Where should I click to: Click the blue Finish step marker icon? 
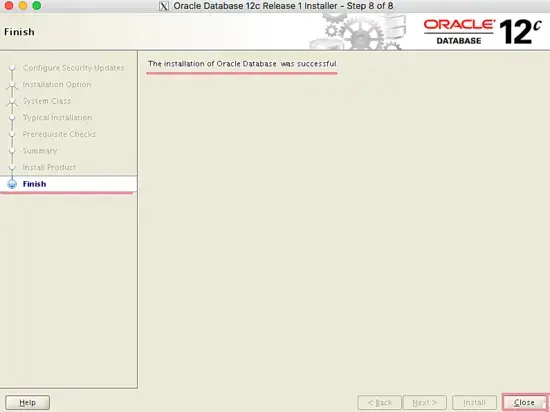[x=12, y=184]
